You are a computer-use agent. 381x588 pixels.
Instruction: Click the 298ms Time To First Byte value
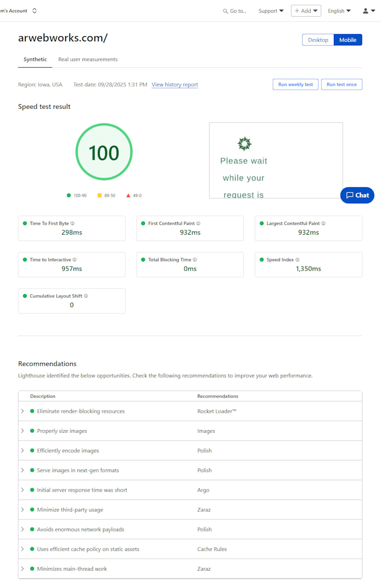pos(72,232)
